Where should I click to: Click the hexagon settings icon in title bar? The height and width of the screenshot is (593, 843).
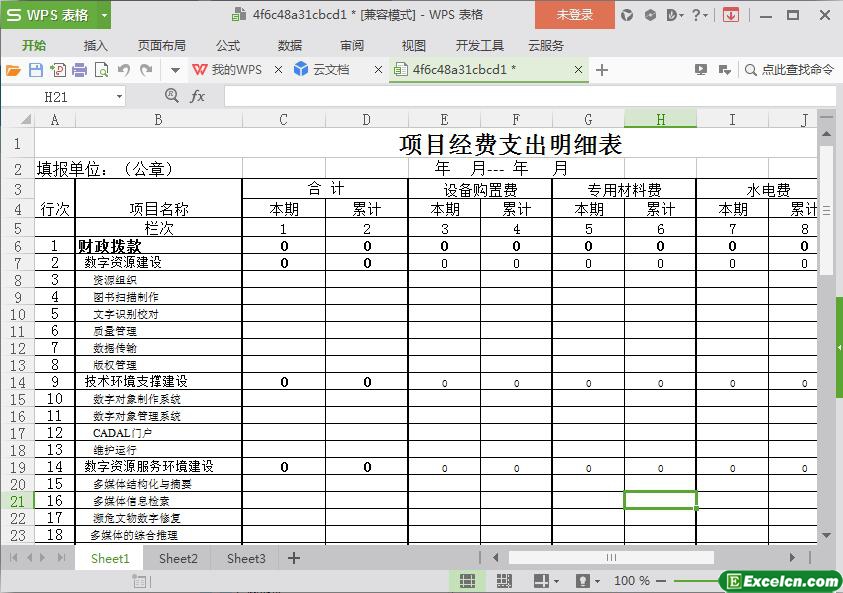(x=650, y=15)
